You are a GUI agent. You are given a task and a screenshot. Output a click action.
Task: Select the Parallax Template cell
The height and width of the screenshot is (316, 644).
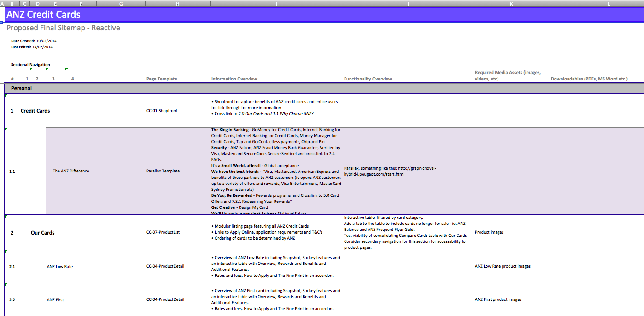point(163,171)
